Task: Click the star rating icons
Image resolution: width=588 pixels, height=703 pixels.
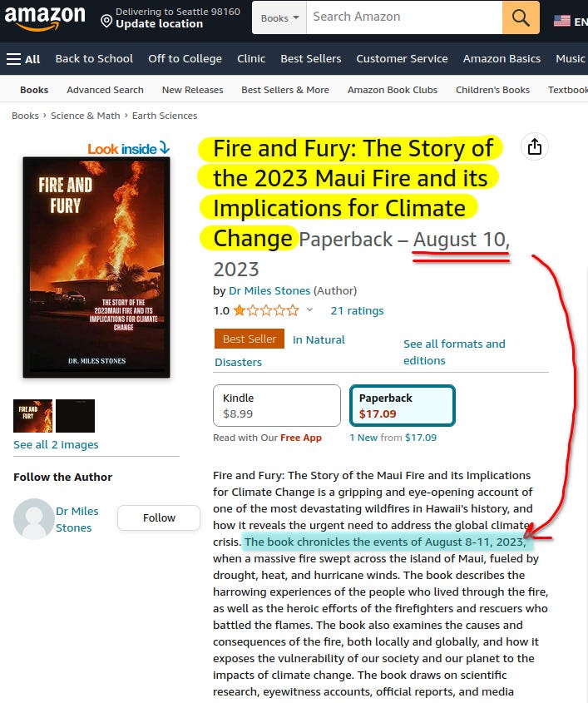Action: pos(266,310)
